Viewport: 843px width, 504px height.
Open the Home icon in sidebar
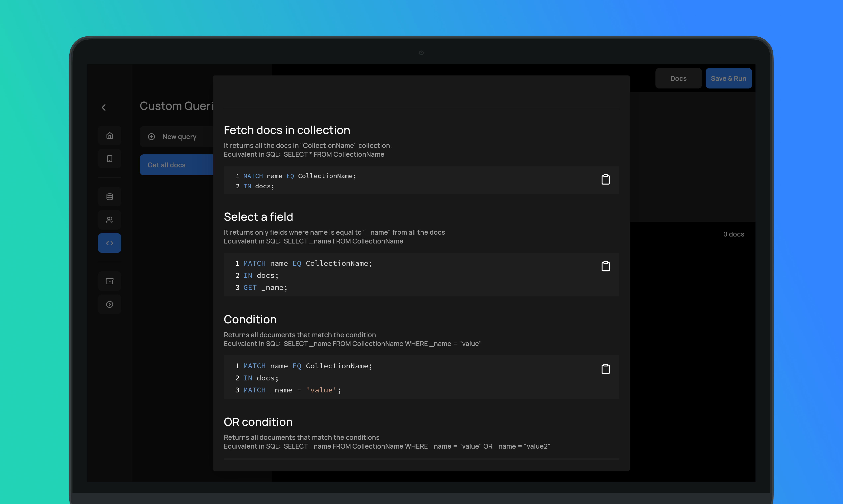pyautogui.click(x=110, y=135)
